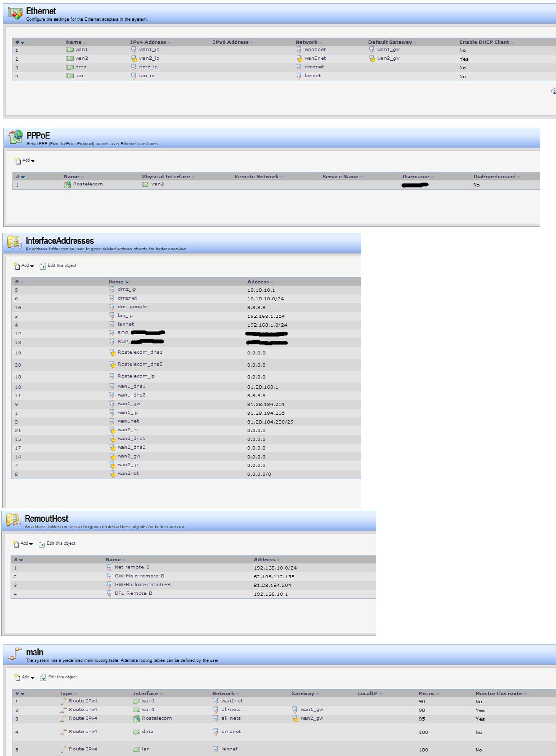Viewport: 556px width, 756px height.
Task: Select the wan1_dns2 row name in InterfaceAddresses
Action: [131, 395]
